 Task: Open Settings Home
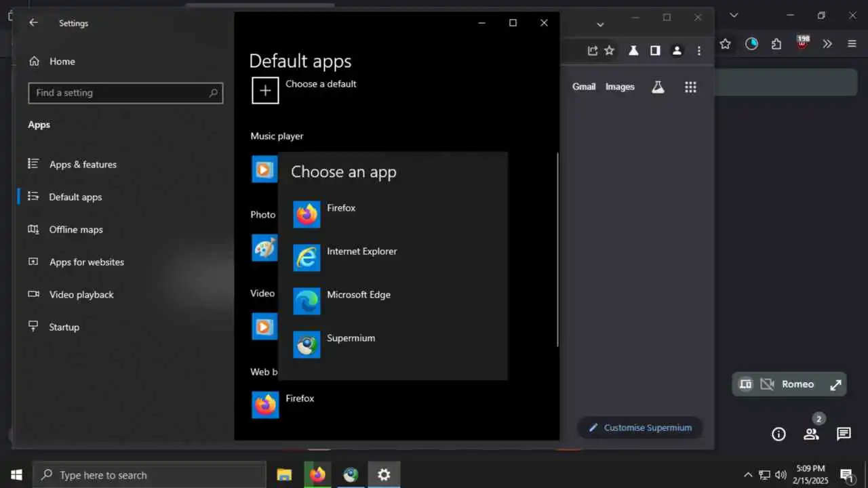52,61
